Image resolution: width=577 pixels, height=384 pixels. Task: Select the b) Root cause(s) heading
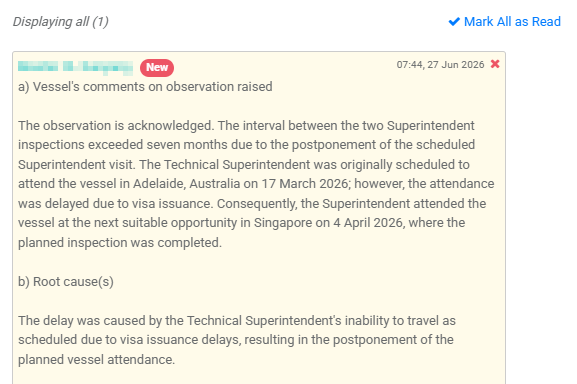[x=66, y=282]
